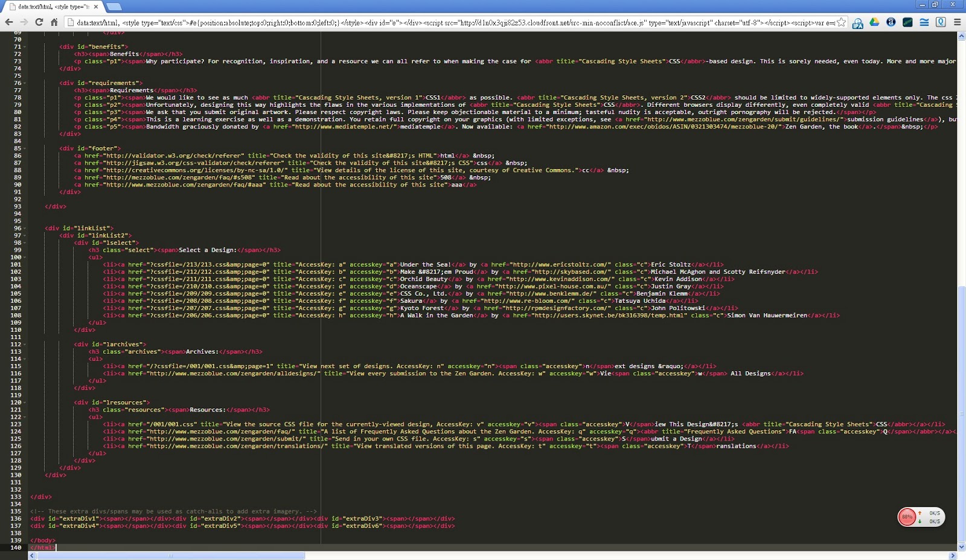Fold the linkList2 div at line 97

[x=25, y=236]
